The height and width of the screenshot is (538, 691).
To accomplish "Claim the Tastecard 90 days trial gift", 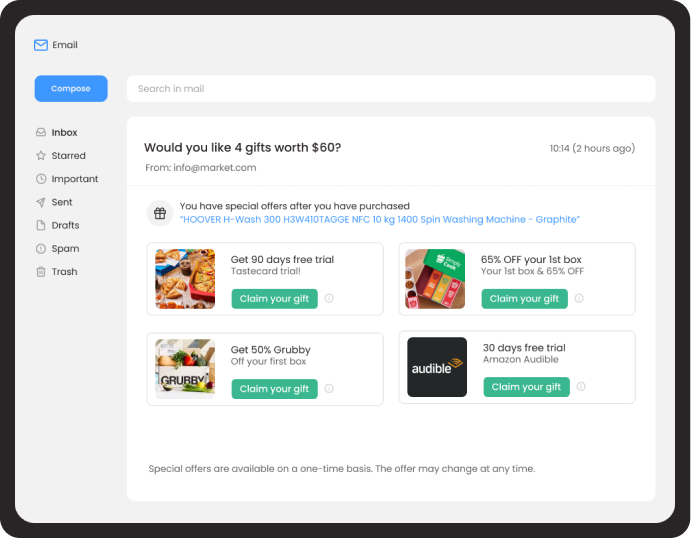I will (x=275, y=299).
